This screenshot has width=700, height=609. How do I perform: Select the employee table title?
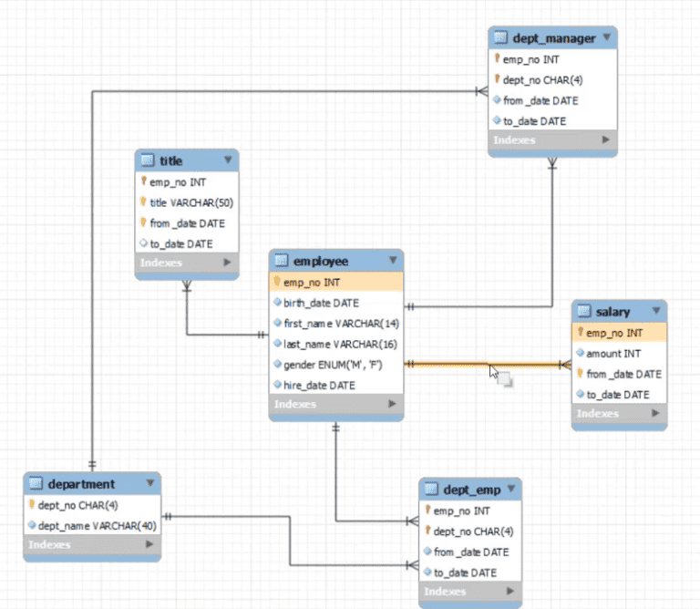(321, 261)
